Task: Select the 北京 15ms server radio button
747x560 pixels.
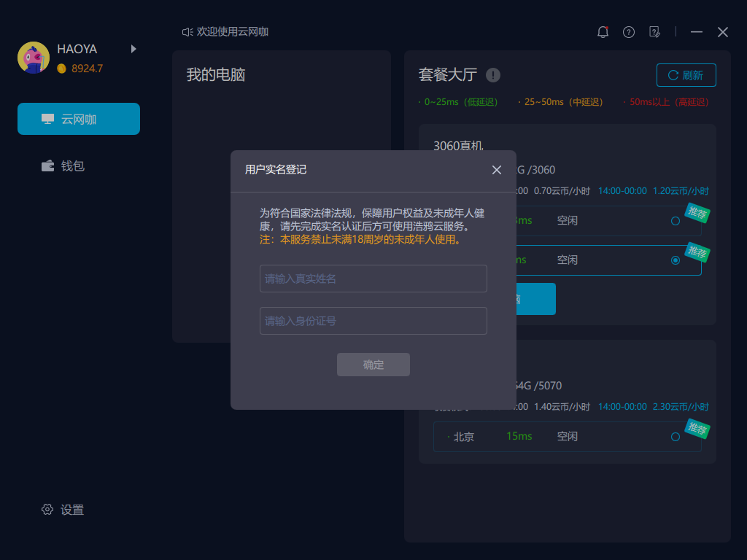Action: point(676,437)
